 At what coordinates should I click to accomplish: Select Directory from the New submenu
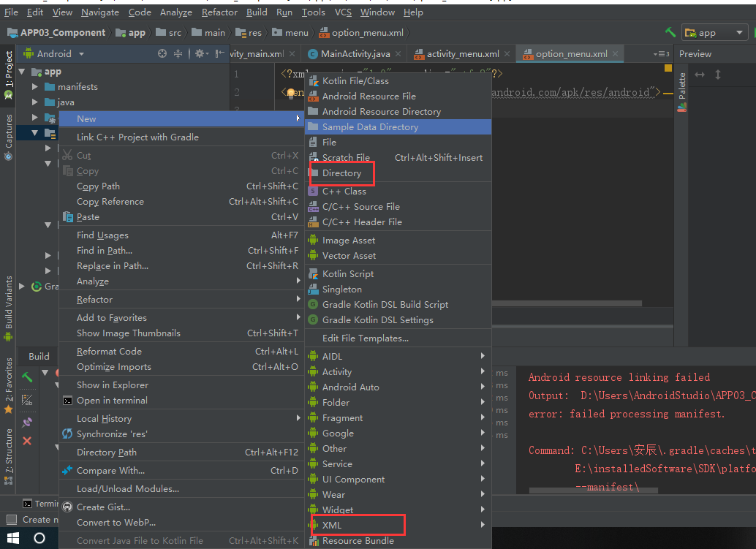click(341, 173)
